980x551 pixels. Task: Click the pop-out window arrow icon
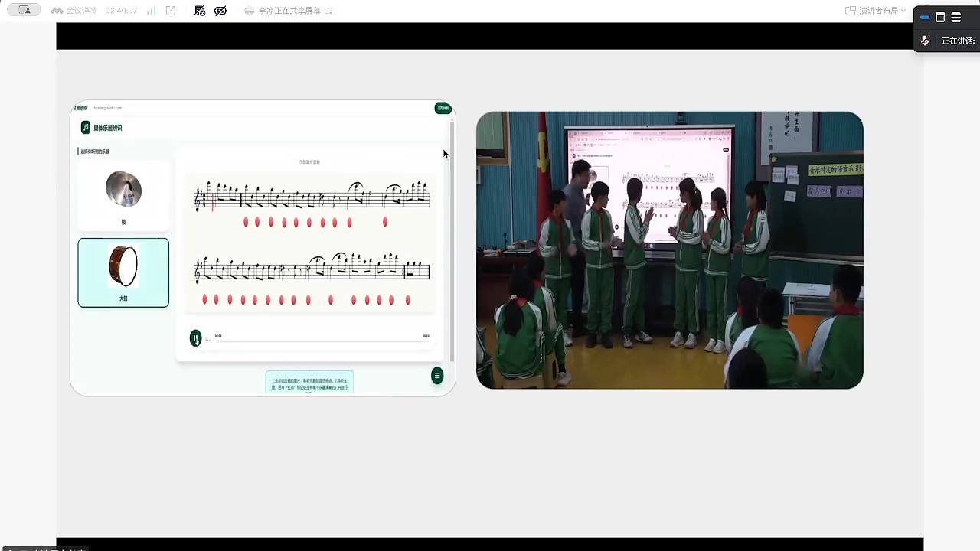pos(171,11)
